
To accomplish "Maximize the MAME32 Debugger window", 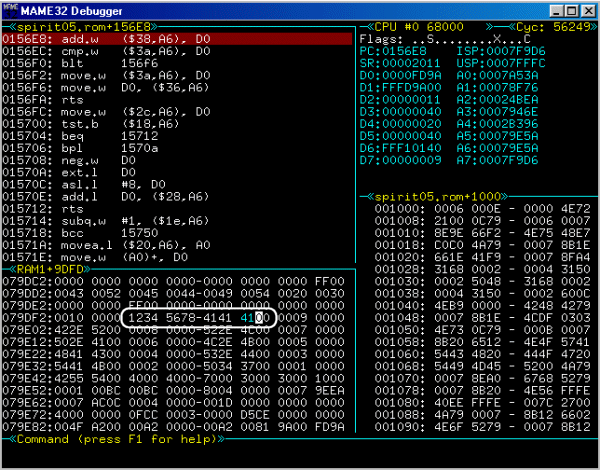I will point(569,9).
